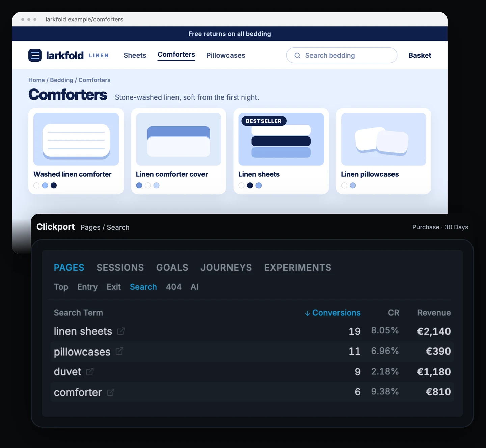Screen dimensions: 486x448
Task: Open the Comforters navigation item
Action: (x=177, y=55)
